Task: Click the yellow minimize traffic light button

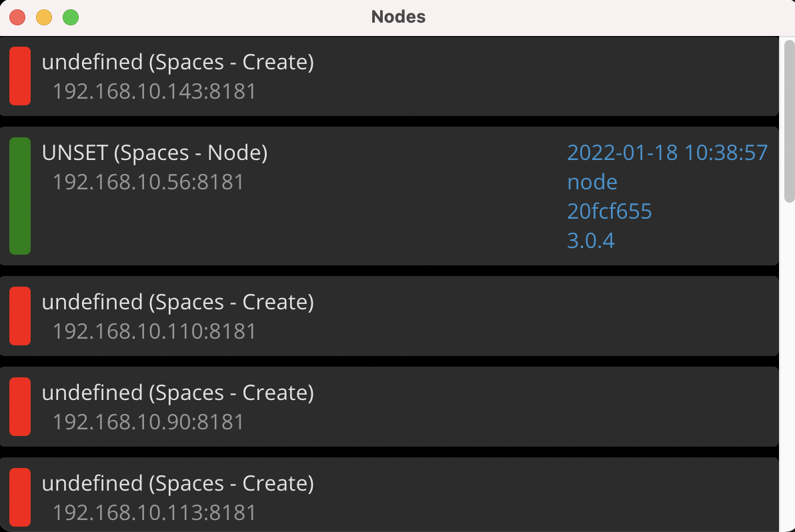Action: click(x=43, y=17)
